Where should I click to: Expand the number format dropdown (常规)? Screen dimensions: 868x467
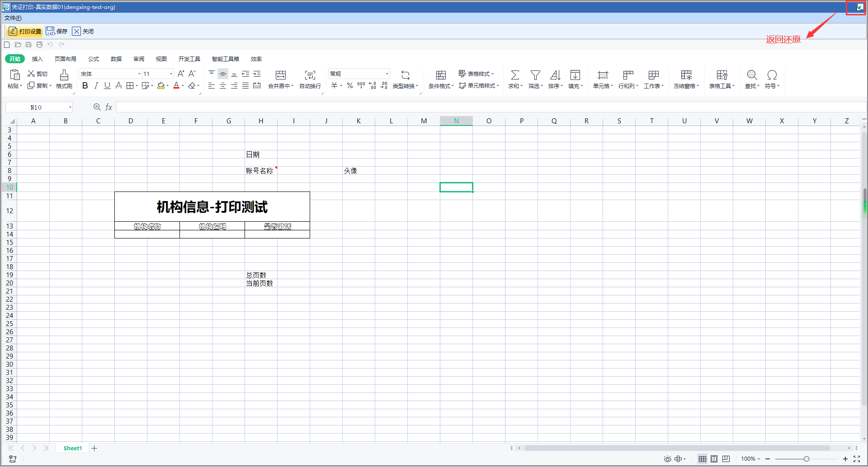click(387, 74)
